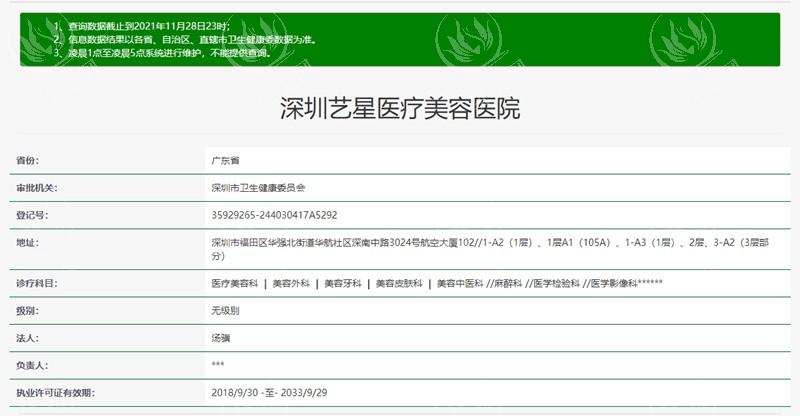Select the 地址 label
This screenshot has height=416, width=800.
click(x=27, y=242)
